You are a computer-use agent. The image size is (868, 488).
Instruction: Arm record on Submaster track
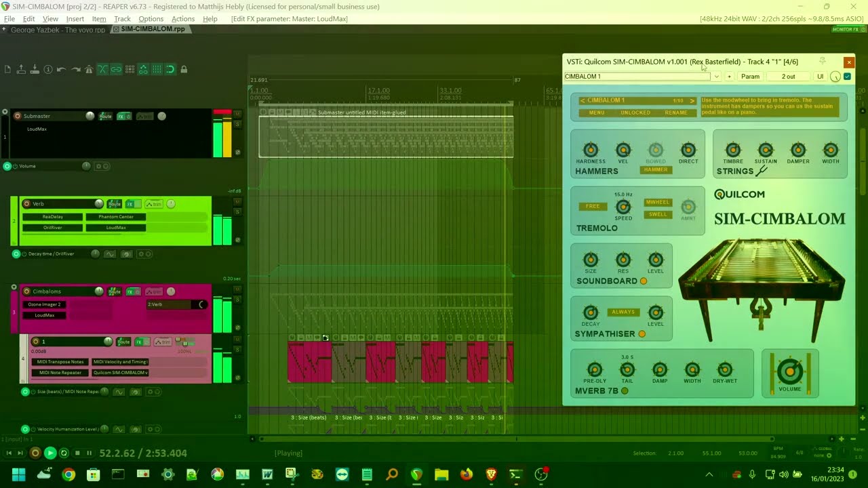click(x=17, y=116)
